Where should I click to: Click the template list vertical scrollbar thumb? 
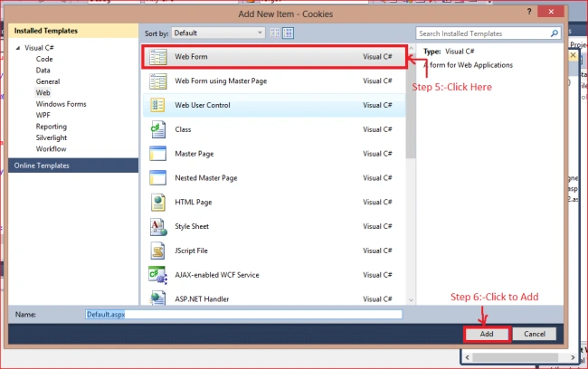coord(411,106)
